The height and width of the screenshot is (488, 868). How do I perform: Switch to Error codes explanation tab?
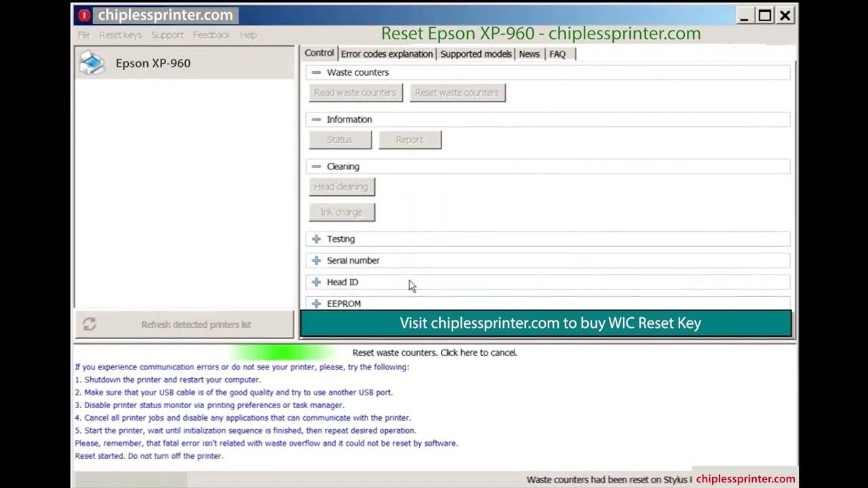pos(387,54)
